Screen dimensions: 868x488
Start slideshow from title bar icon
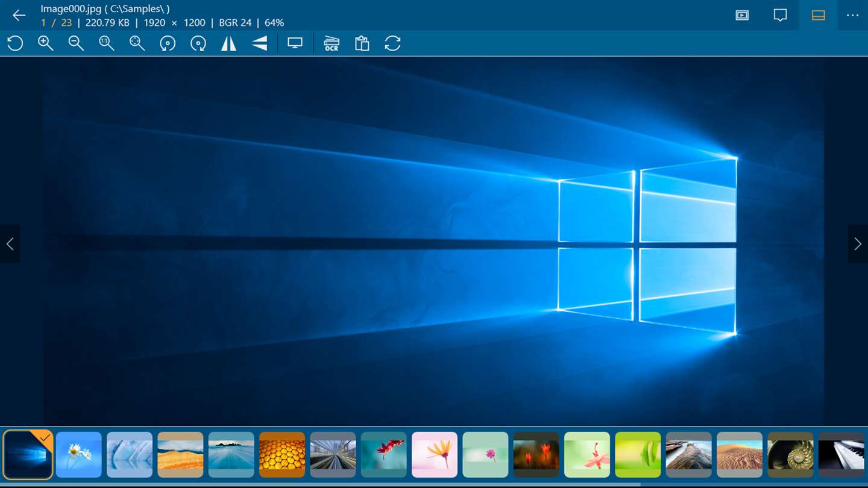(x=742, y=16)
